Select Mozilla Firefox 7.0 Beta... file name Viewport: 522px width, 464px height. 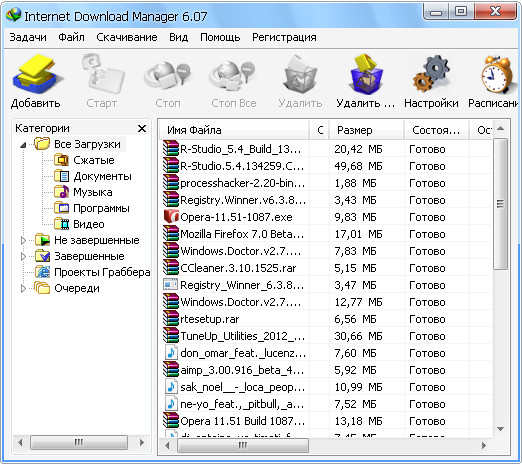tap(242, 234)
